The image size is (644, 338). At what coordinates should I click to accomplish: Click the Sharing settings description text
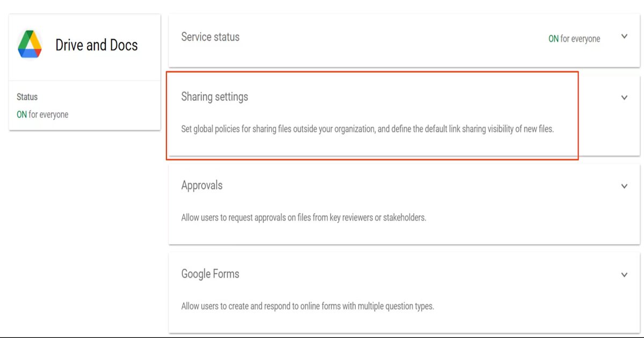tap(367, 129)
